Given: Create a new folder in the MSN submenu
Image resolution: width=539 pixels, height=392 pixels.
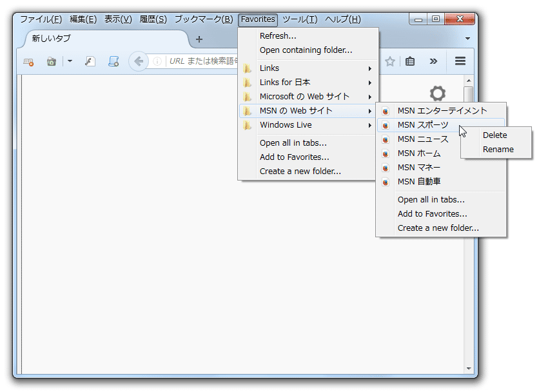Looking at the screenshot, I should [x=441, y=228].
